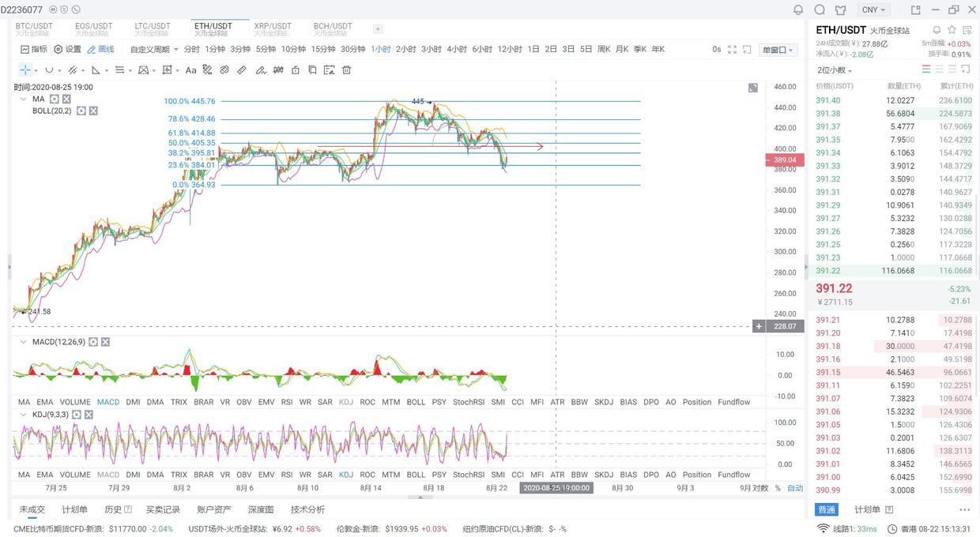Expand the 单窗口 window layout dropdown
Viewport: 980px width, 537px height.
[x=778, y=50]
